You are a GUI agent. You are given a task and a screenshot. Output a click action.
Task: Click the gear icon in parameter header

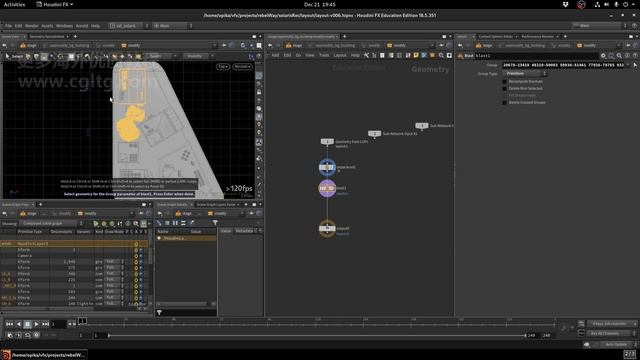pos(603,56)
